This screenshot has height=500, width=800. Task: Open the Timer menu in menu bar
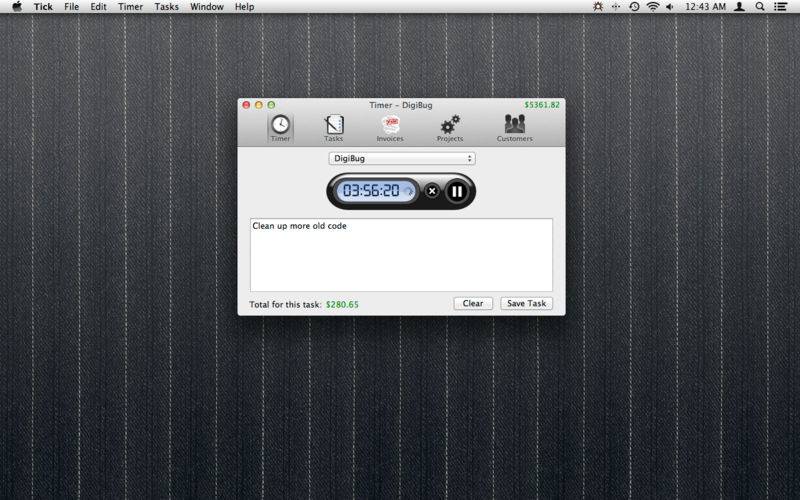[x=131, y=7]
